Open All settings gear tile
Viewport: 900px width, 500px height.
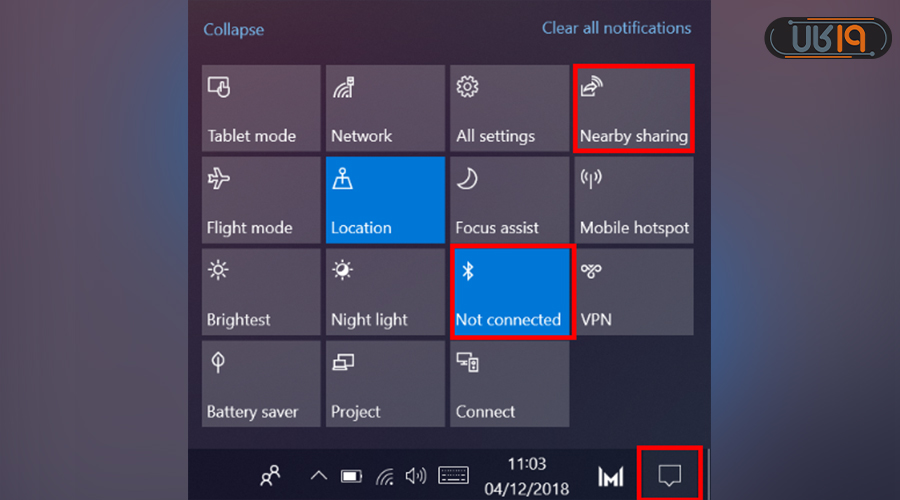pyautogui.click(x=509, y=108)
